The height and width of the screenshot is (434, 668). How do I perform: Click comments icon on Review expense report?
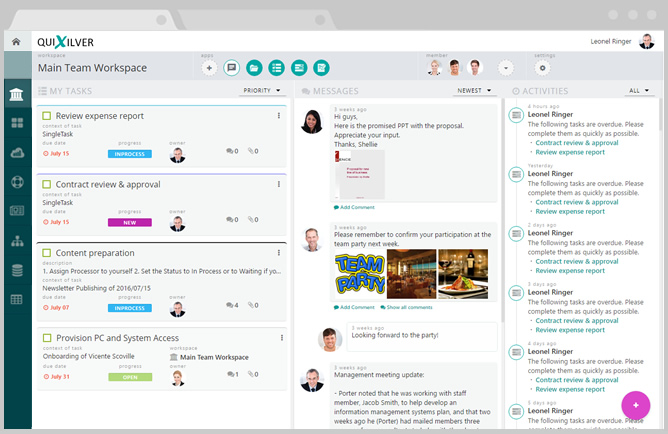click(232, 151)
